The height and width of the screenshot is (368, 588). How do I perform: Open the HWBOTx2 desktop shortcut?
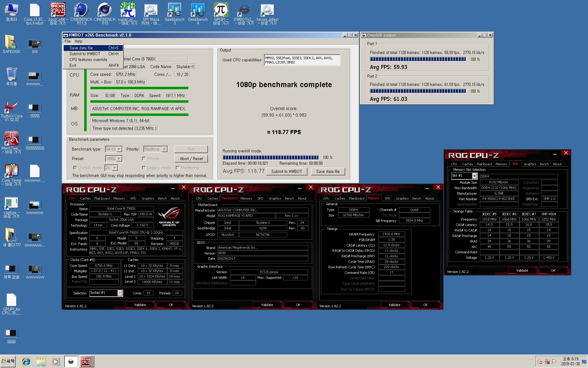pos(244,13)
